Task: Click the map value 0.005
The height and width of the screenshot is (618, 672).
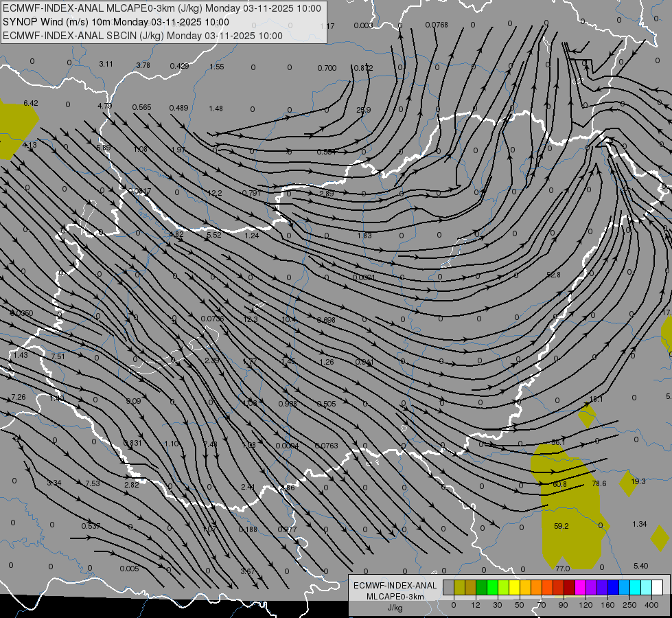Action: click(x=129, y=569)
